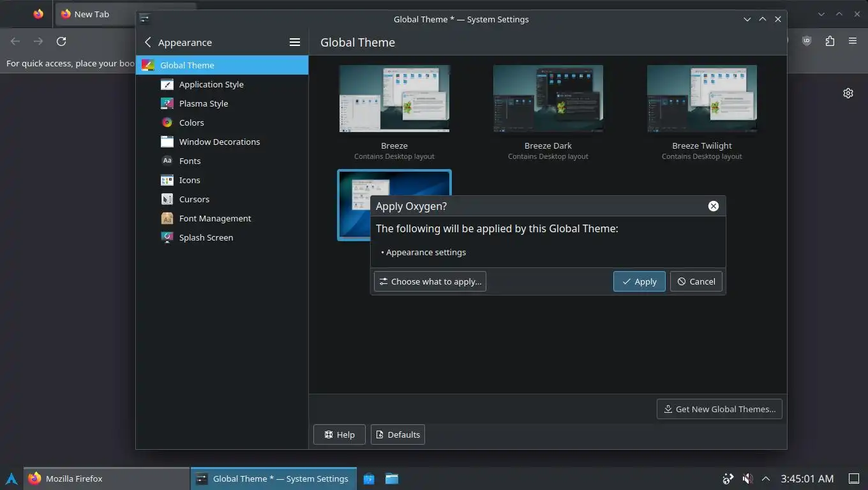The height and width of the screenshot is (490, 868).
Task: Click Get New Global Themes button
Action: pyautogui.click(x=719, y=409)
